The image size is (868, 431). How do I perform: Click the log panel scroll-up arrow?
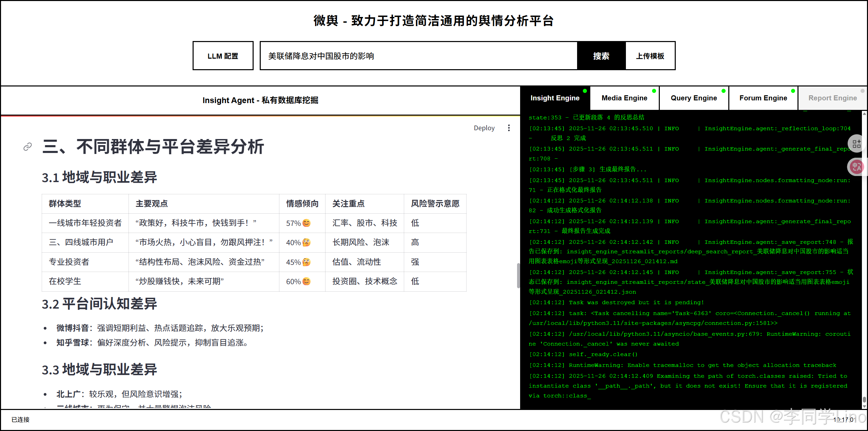[x=864, y=114]
